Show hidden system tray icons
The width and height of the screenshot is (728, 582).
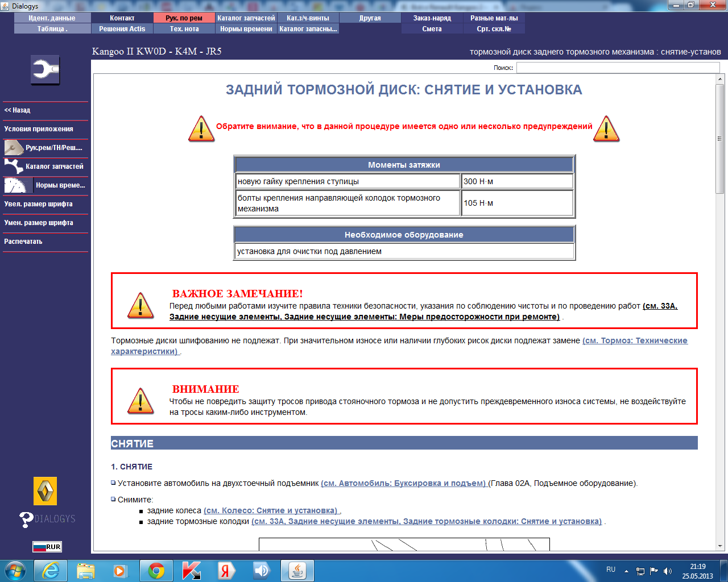pyautogui.click(x=626, y=571)
